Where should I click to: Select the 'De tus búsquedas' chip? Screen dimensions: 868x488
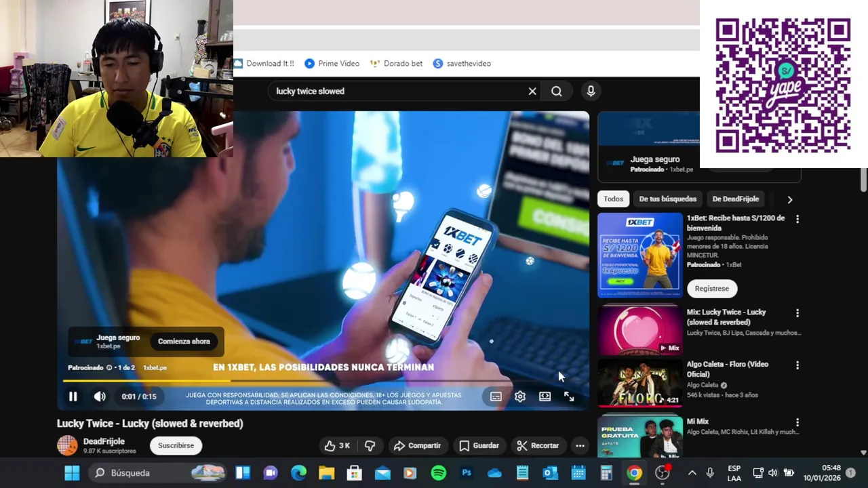point(667,199)
